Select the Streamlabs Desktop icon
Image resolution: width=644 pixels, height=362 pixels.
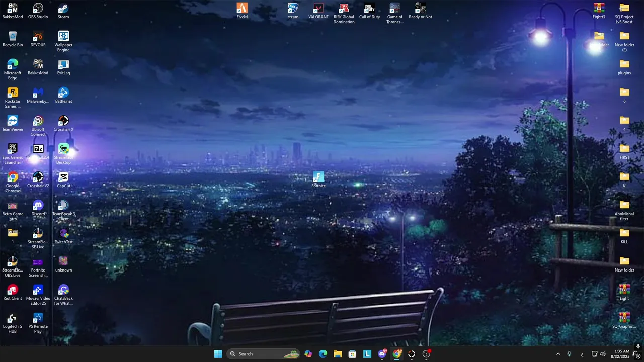click(63, 154)
